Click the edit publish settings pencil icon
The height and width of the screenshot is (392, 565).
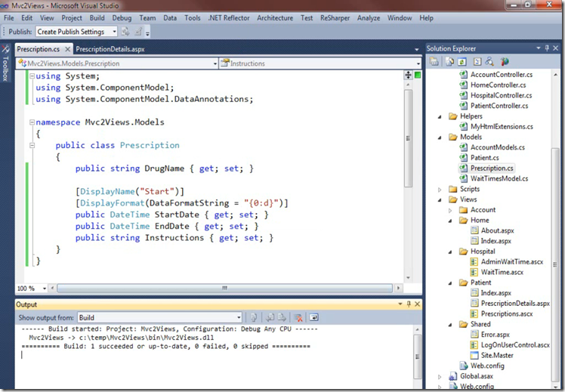tap(138, 32)
